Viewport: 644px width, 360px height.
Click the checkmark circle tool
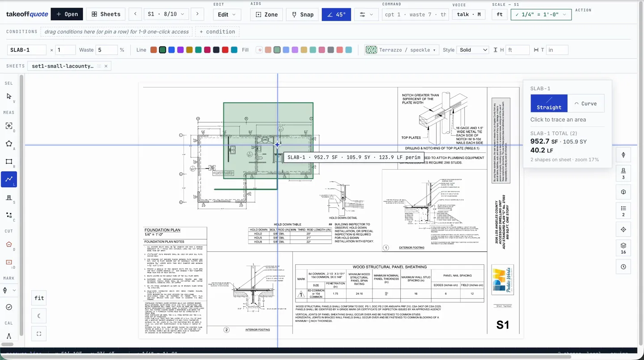[x=9, y=307]
